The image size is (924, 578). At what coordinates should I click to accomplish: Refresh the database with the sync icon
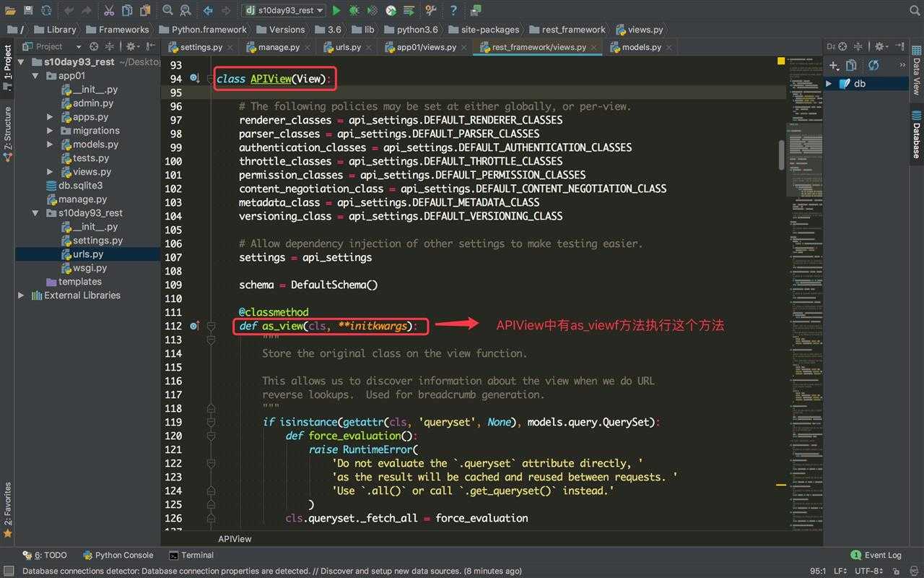873,65
